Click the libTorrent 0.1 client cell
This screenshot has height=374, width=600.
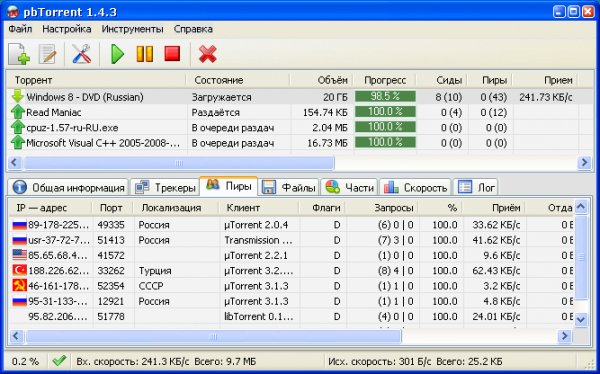[x=259, y=317]
